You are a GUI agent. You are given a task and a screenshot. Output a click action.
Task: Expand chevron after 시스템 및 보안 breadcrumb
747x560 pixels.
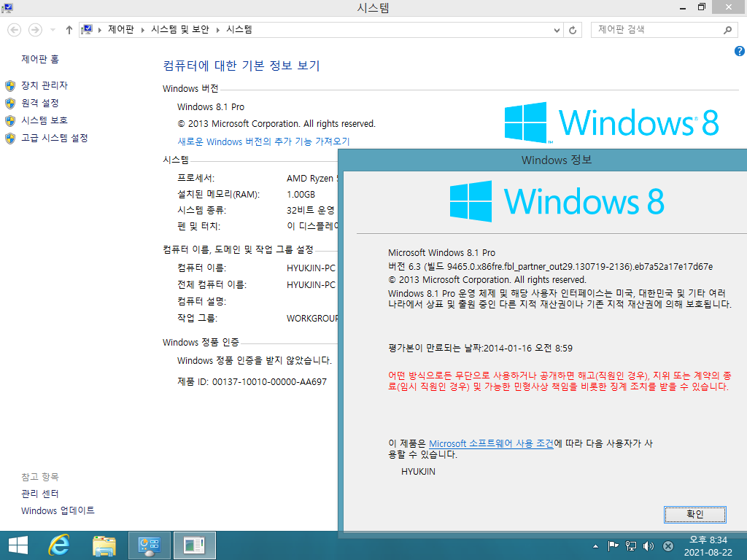point(217,30)
